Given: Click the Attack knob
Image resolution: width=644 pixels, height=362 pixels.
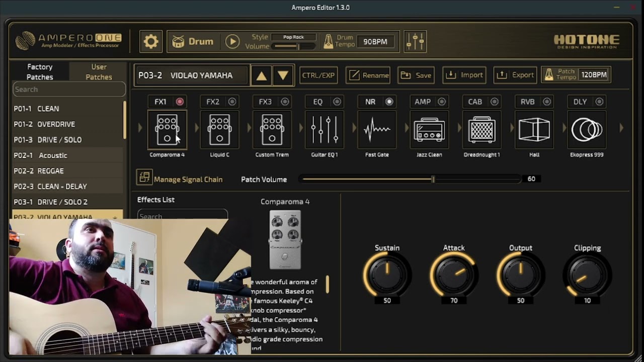Looking at the screenshot, I should pyautogui.click(x=454, y=275).
